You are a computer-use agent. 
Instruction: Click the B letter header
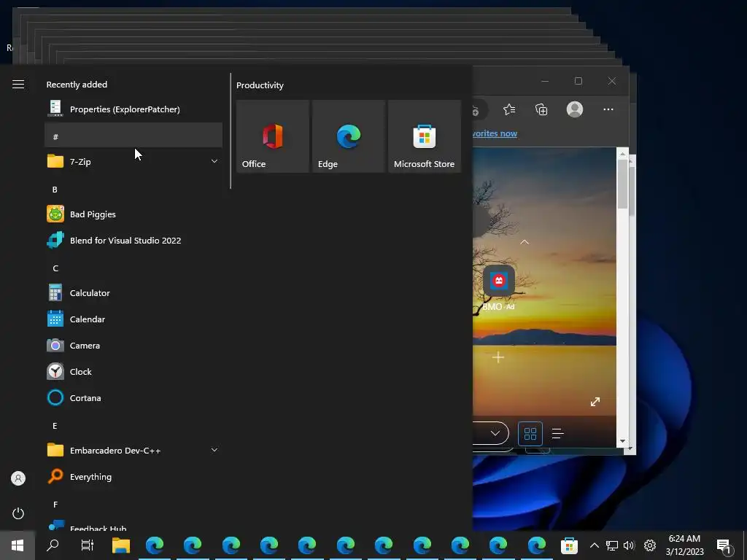coord(133,189)
